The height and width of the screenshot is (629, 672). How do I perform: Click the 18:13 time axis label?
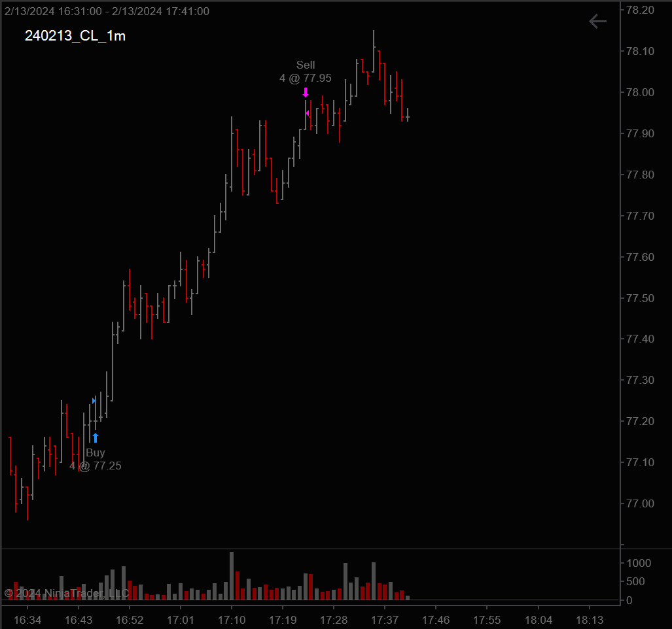(590, 620)
